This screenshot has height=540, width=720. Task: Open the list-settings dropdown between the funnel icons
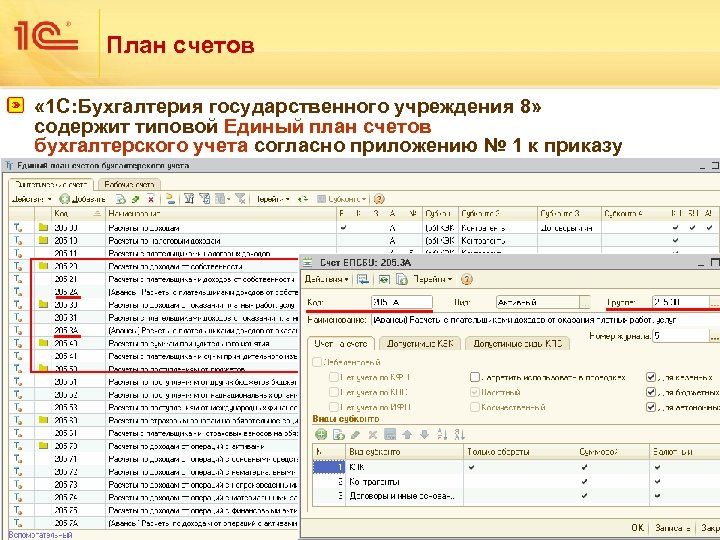pyautogui.click(x=223, y=199)
